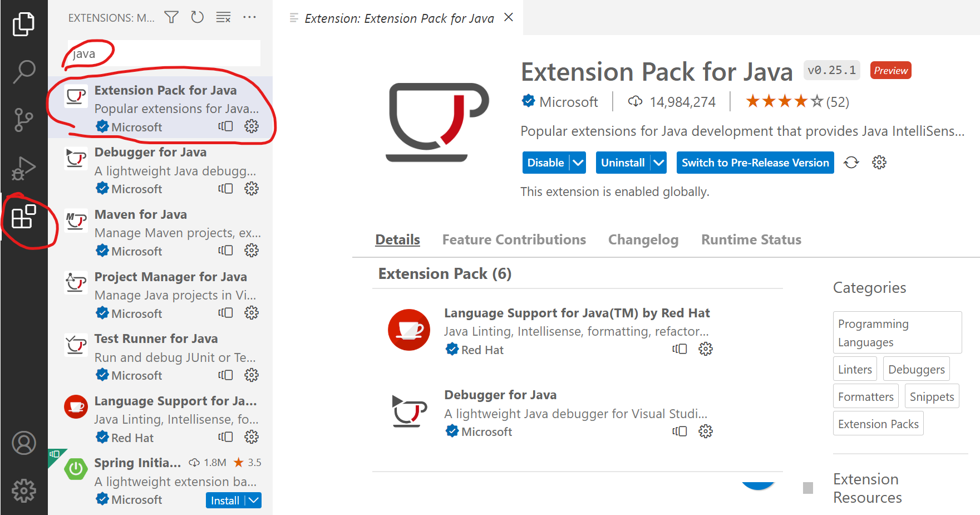980x515 pixels.
Task: Close the Extension Pack for Java tab
Action: [508, 17]
